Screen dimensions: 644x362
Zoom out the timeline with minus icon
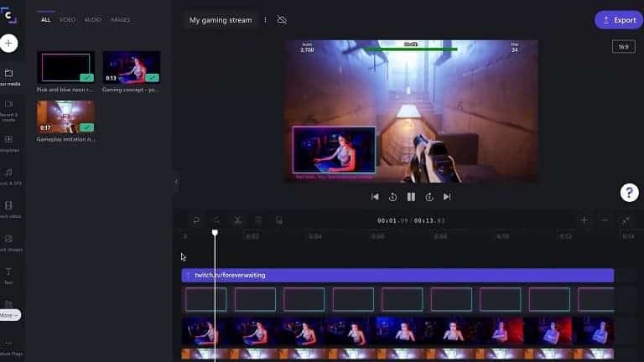(605, 220)
